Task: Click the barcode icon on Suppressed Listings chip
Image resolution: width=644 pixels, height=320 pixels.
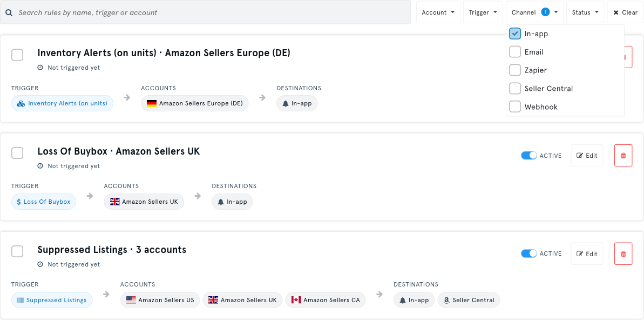Action: (x=20, y=300)
